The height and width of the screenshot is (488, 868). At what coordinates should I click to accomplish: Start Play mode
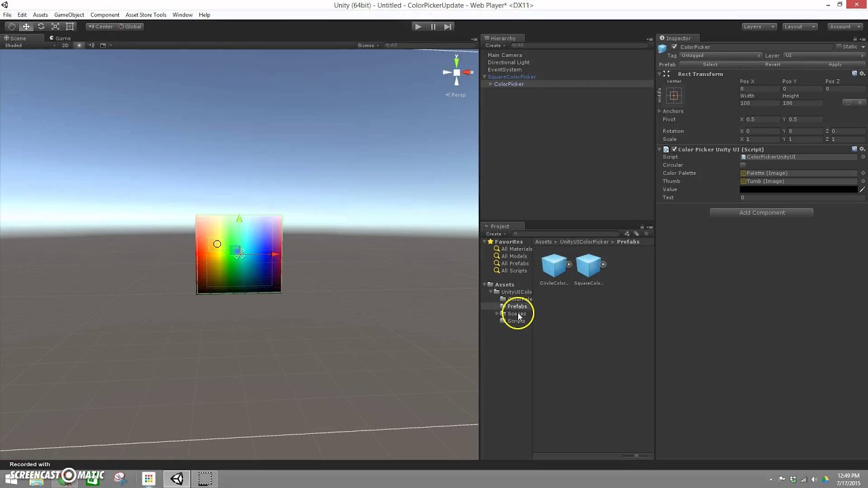[418, 26]
